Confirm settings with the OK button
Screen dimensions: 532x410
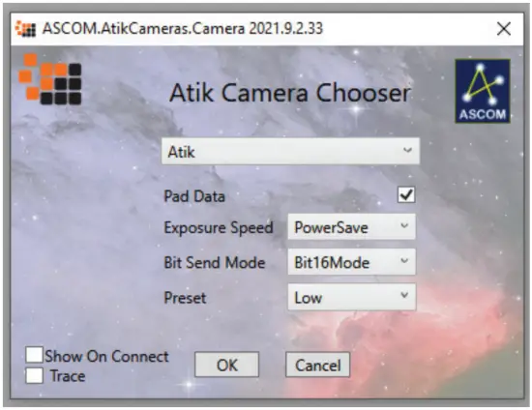tap(226, 365)
